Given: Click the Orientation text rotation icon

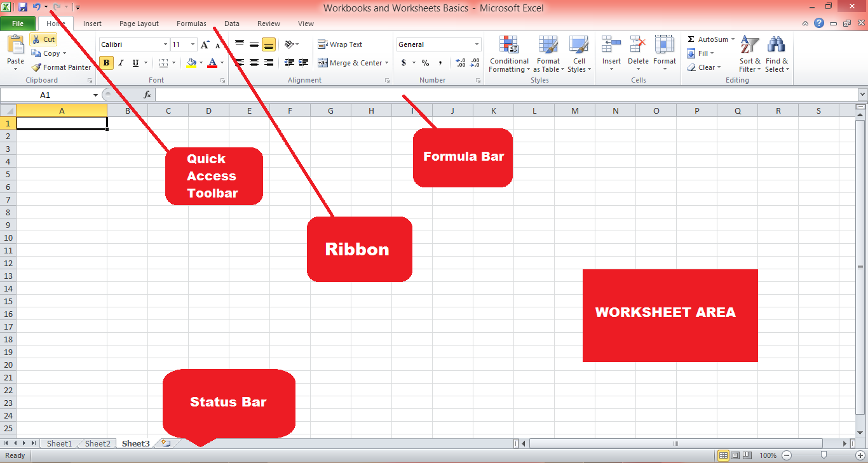Looking at the screenshot, I should pos(289,44).
